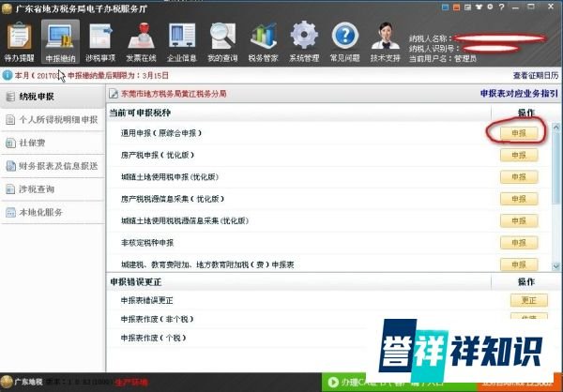563x392 pixels.
Task: Select 纳税申报 in the left sidebar
Action: 53,97
